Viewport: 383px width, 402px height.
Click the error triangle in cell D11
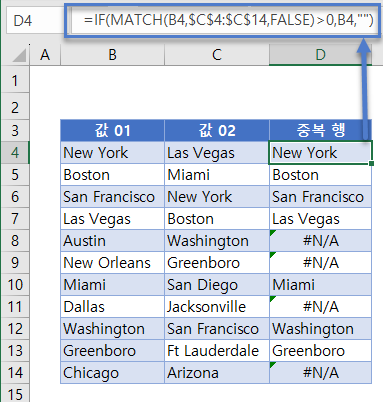[273, 299]
